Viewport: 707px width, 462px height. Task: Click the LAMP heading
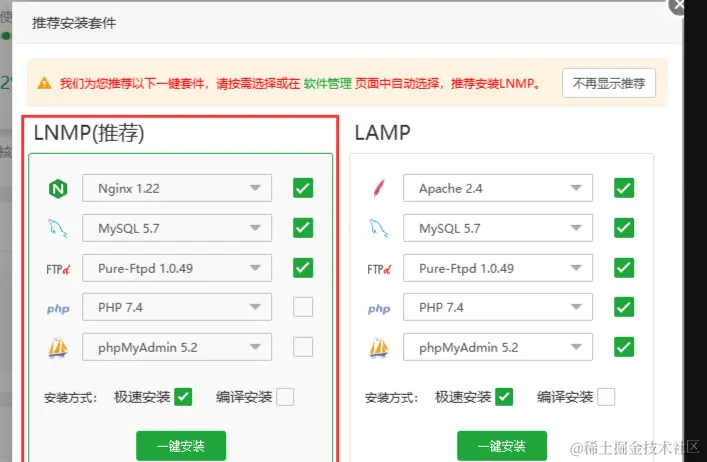click(x=382, y=133)
